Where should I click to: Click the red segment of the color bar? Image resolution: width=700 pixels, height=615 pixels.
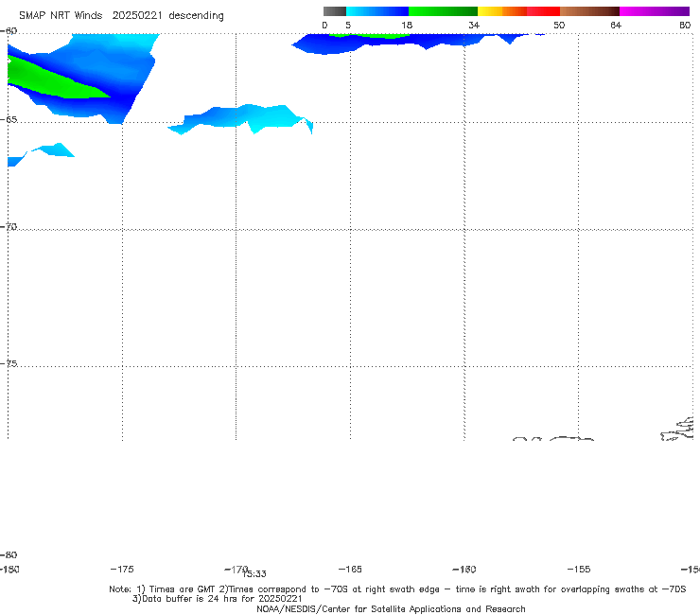[x=543, y=11]
